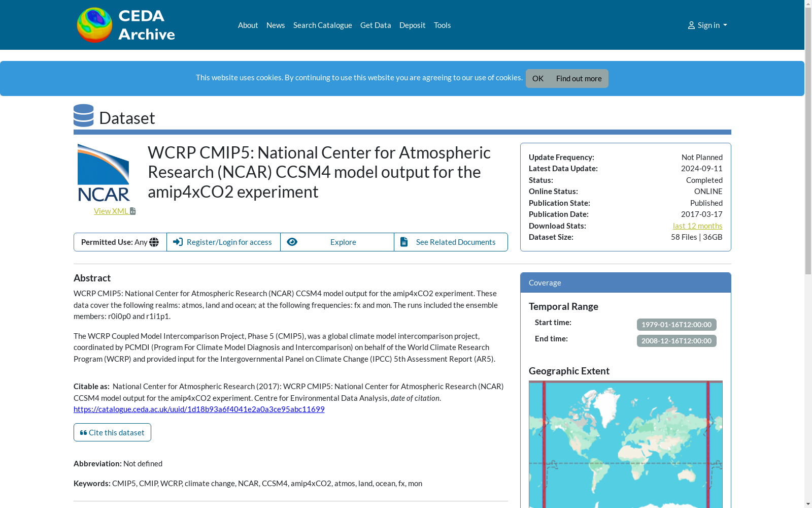Open the last 12 months download stats
The width and height of the screenshot is (812, 508).
pyautogui.click(x=697, y=226)
